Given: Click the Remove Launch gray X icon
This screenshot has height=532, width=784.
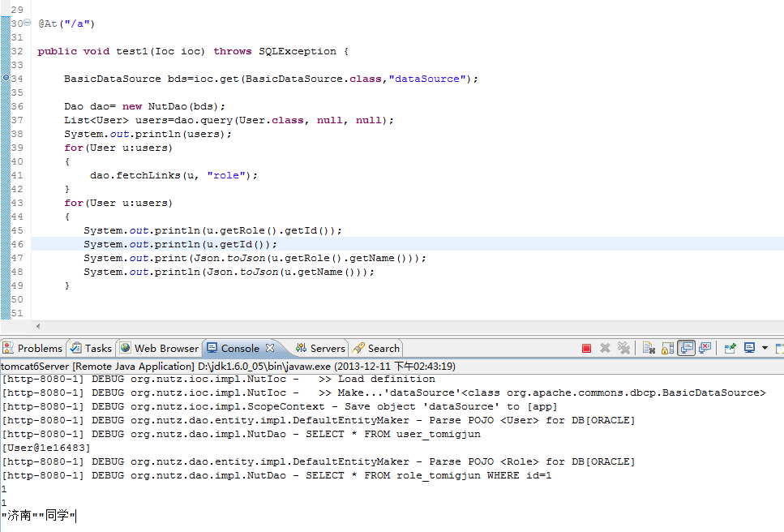Looking at the screenshot, I should 605,348.
